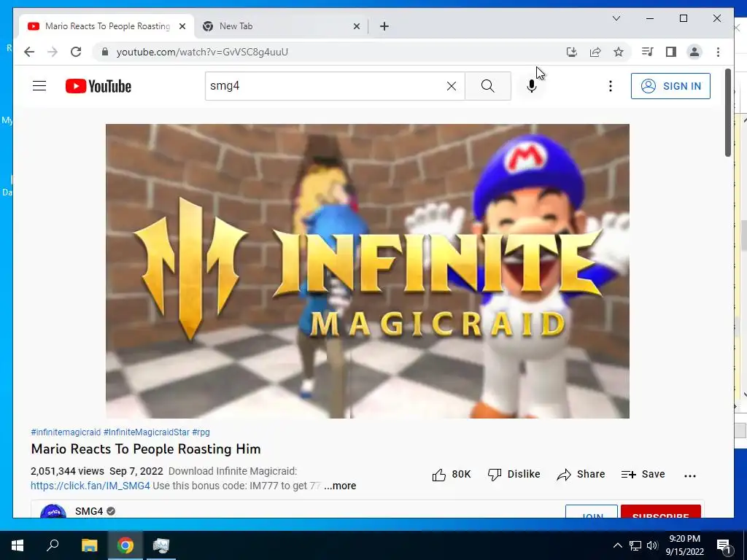The height and width of the screenshot is (560, 747).
Task: Switch to the Mario Reacts YouTube tab
Action: pos(106,26)
